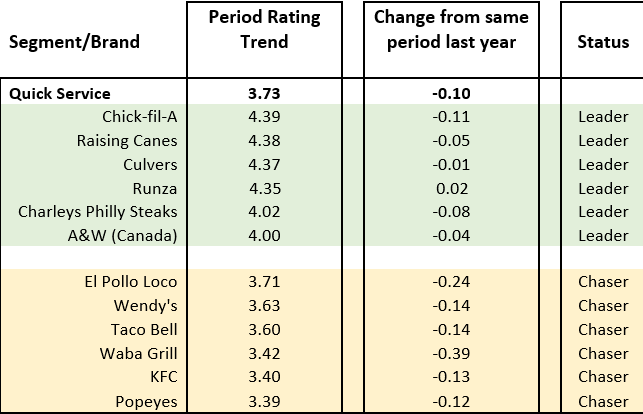Image resolution: width=643 pixels, height=414 pixels.
Task: Click Wendy's rating value 3.63
Action: [x=265, y=306]
